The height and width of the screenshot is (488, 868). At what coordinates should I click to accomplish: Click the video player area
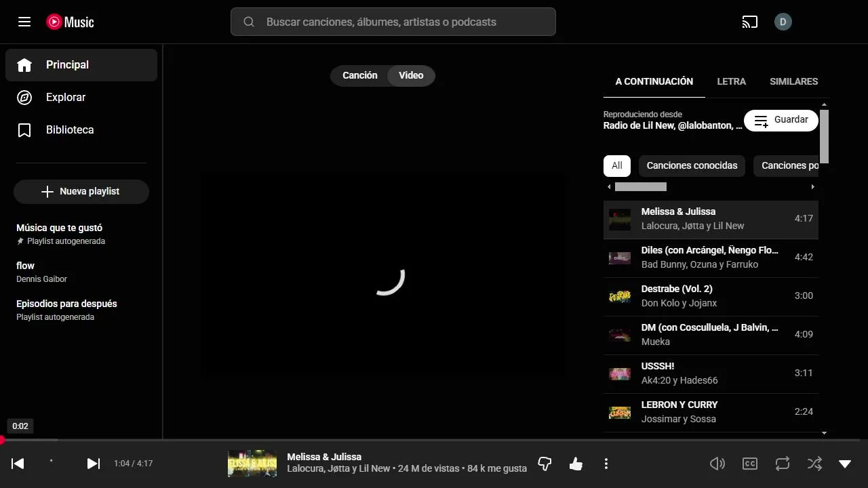coord(383,274)
